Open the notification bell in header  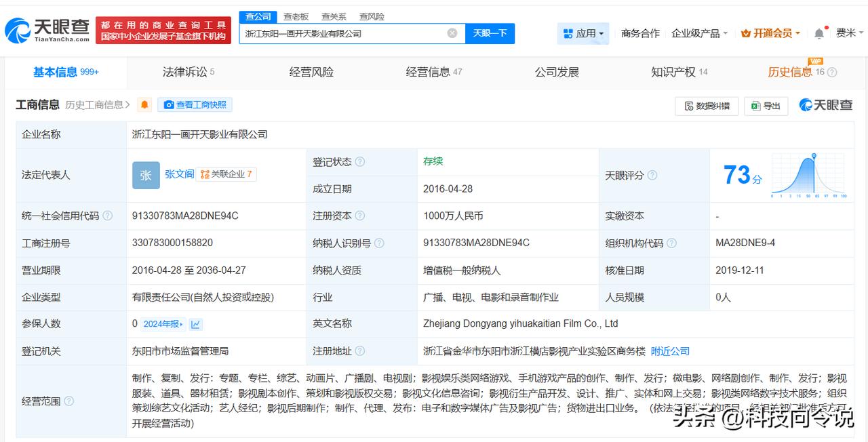click(819, 33)
